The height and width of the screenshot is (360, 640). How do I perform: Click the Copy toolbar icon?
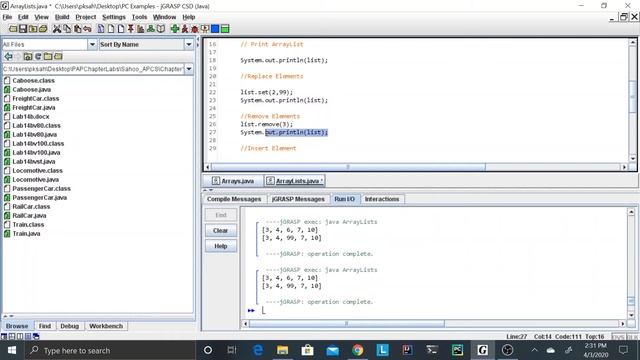point(67,29)
